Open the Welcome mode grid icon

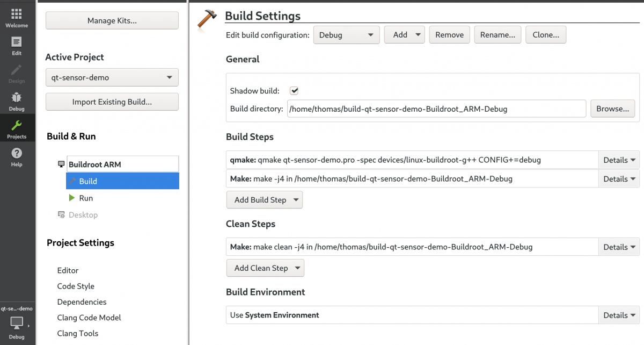pyautogui.click(x=17, y=14)
